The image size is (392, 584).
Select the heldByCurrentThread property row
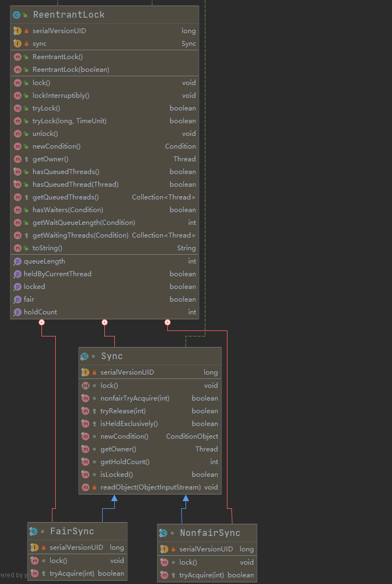[x=57, y=274]
